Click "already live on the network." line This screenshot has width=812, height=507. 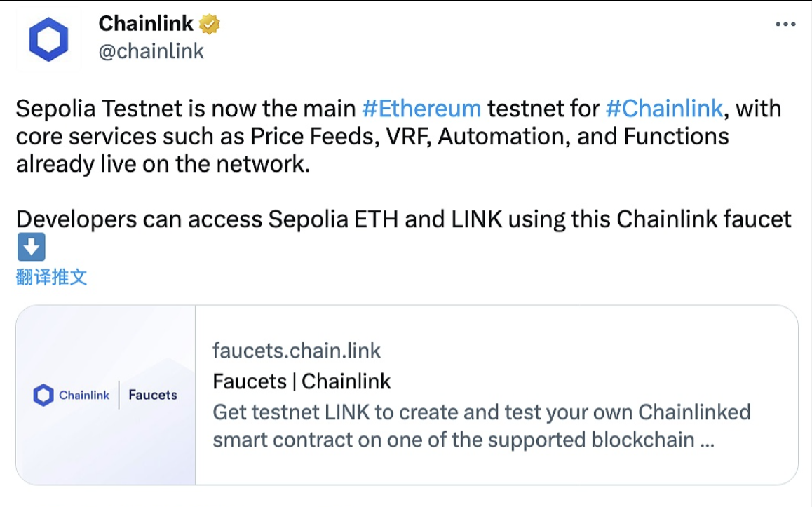(x=162, y=164)
